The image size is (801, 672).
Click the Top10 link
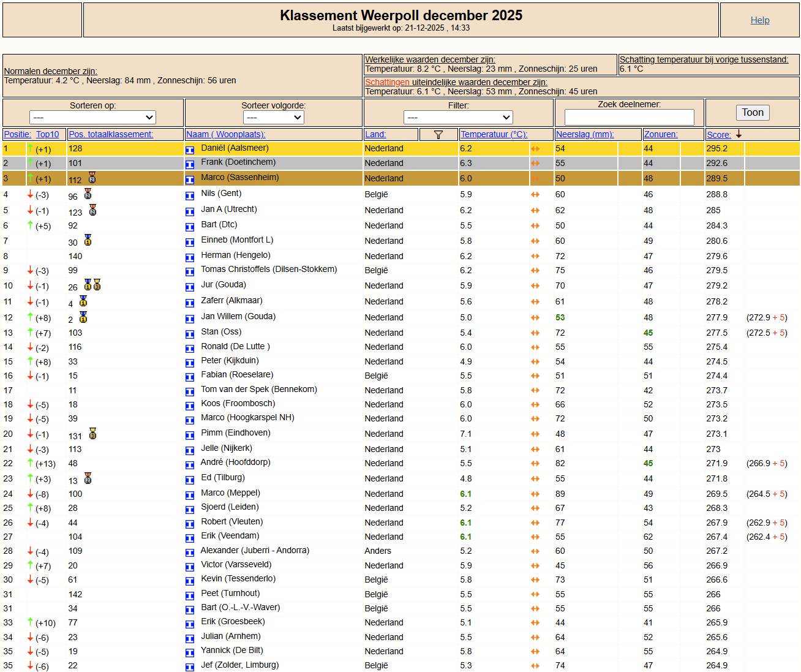[48, 134]
